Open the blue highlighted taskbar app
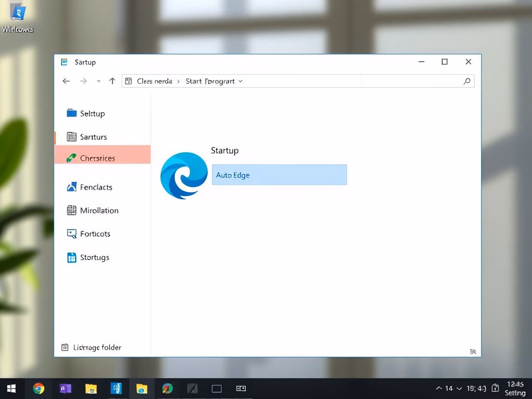532x399 pixels. pos(116,389)
